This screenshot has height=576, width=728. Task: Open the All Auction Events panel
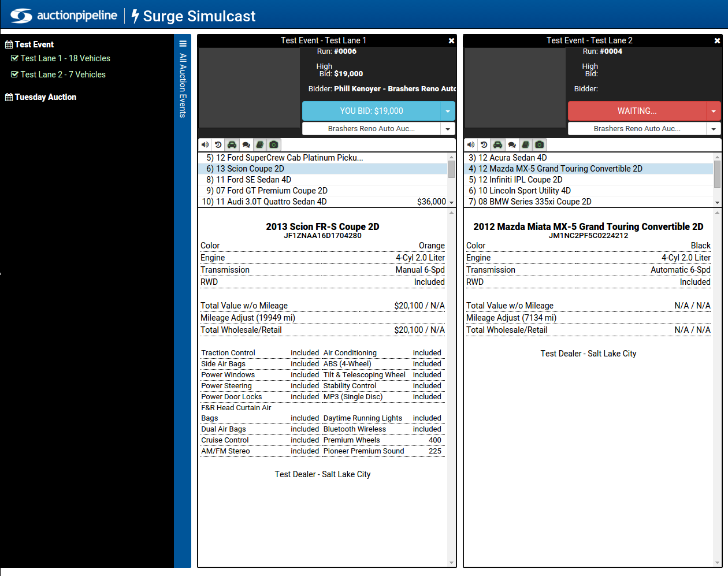(183, 87)
